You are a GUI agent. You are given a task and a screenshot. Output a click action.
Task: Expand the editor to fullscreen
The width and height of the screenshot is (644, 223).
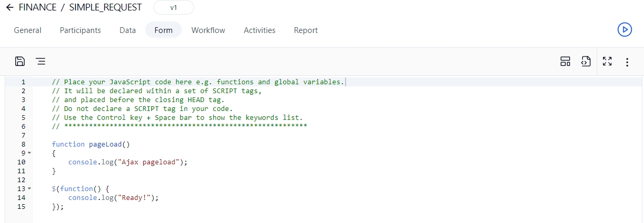pos(607,61)
